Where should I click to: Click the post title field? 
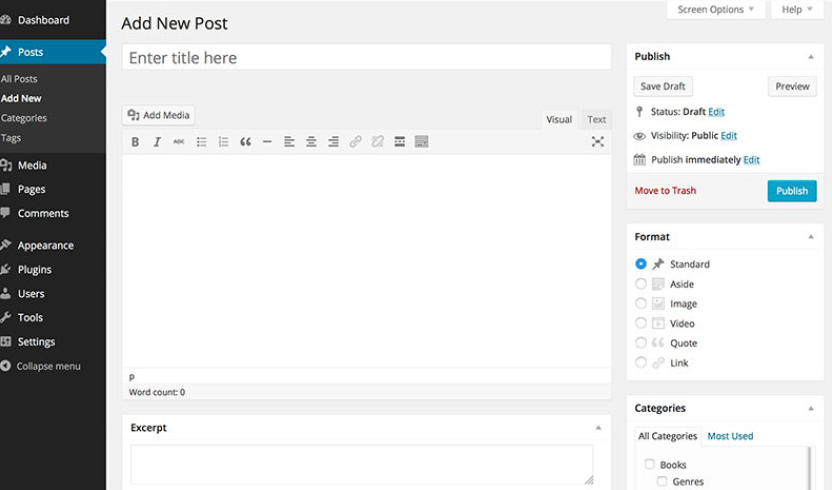pos(366,57)
